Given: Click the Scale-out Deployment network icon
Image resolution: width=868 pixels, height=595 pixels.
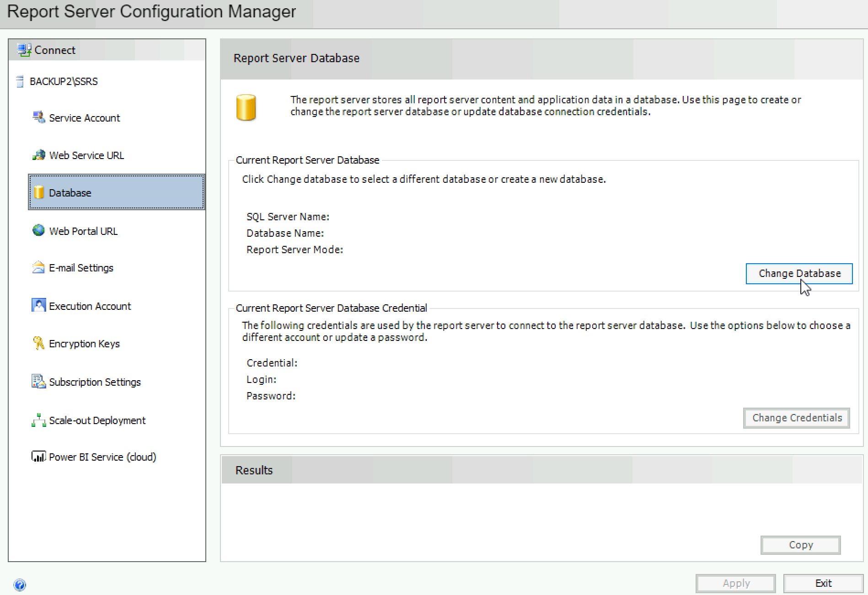Looking at the screenshot, I should pyautogui.click(x=39, y=420).
